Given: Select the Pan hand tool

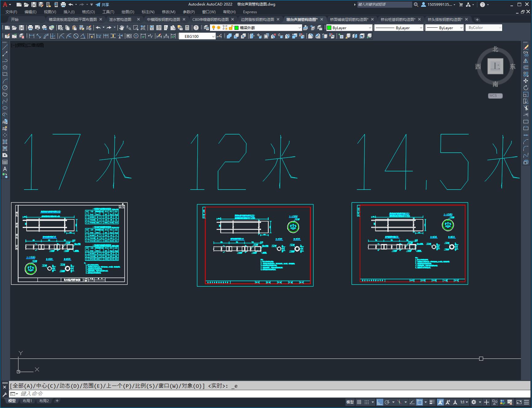Looking at the screenshot, I should tap(122, 28).
